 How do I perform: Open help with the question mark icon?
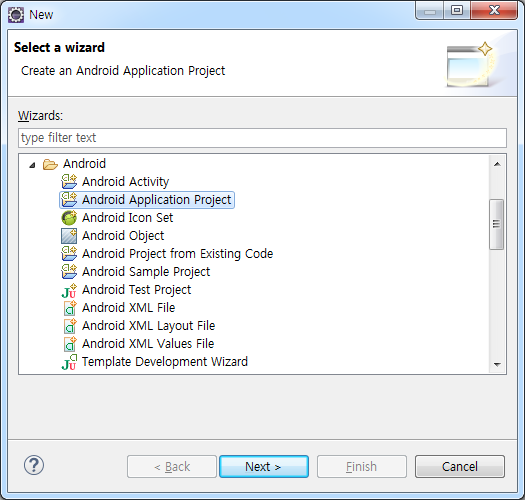(34, 465)
